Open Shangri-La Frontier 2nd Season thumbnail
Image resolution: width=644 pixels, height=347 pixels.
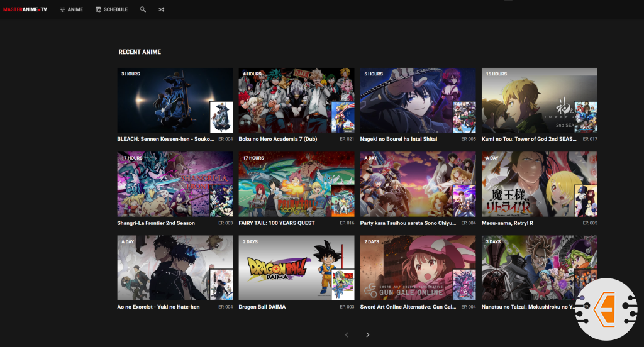pyautogui.click(x=175, y=184)
